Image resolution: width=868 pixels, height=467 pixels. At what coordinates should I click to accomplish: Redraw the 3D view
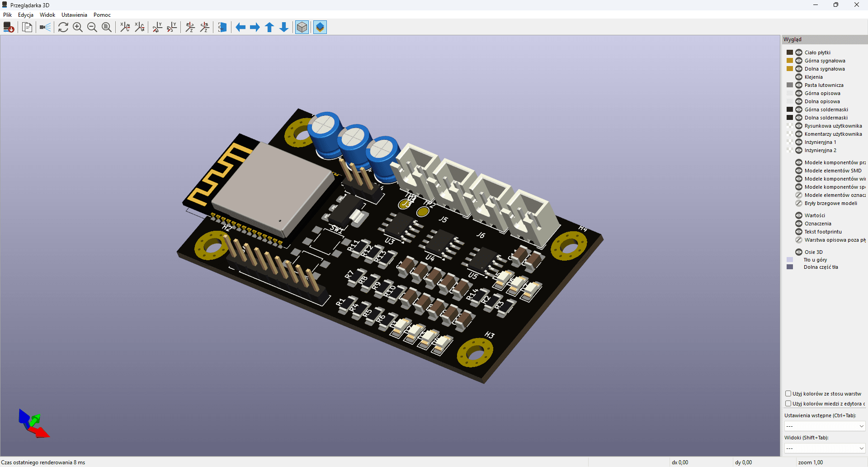(63, 28)
